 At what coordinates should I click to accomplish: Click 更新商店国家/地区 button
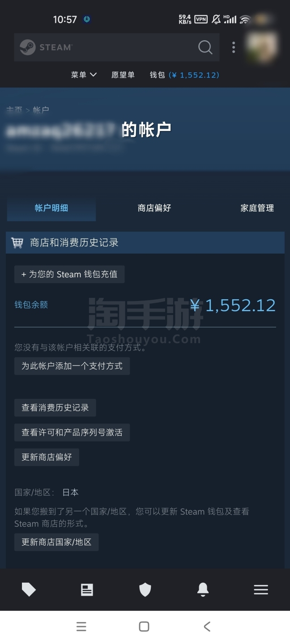(56, 542)
